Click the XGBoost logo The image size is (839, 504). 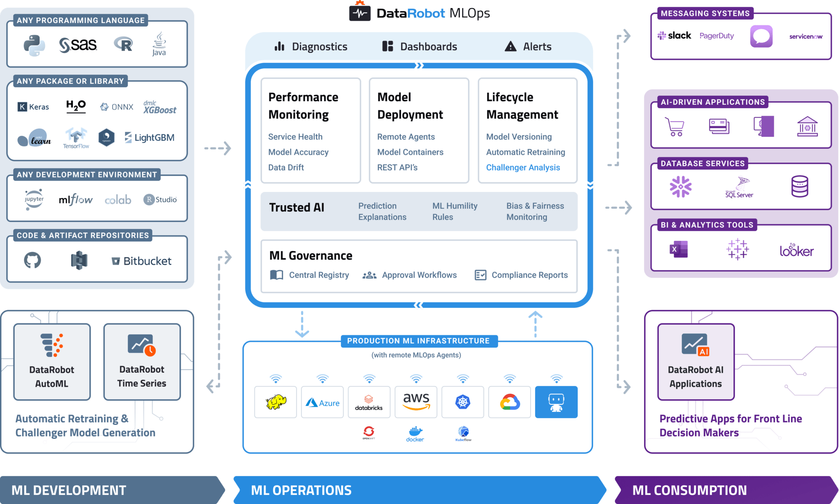pyautogui.click(x=160, y=107)
